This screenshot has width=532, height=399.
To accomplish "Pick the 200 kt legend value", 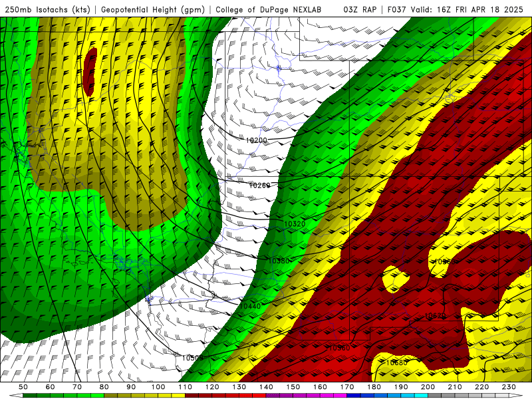I will [428, 387].
